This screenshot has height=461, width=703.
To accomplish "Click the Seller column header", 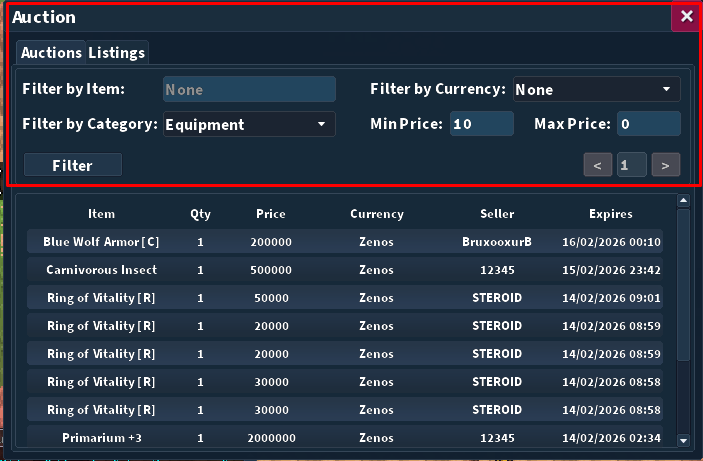I will pos(497,214).
